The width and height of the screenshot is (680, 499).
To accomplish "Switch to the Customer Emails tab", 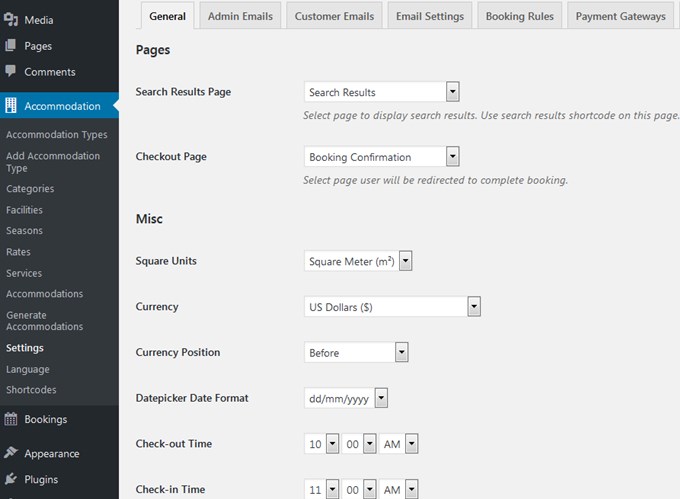I will click(334, 16).
